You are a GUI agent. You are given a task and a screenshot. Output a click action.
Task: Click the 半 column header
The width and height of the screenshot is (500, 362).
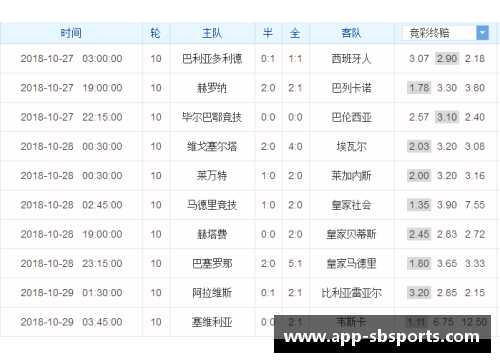tap(268, 33)
